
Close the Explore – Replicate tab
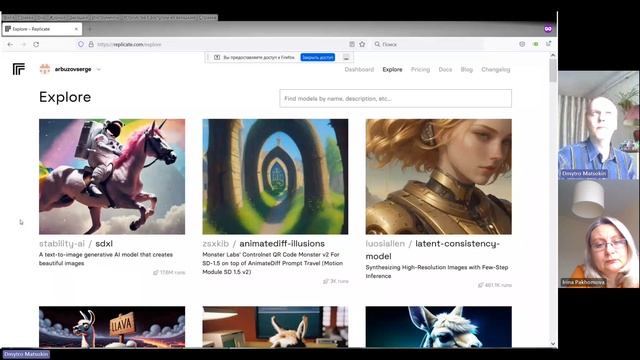tap(76, 29)
